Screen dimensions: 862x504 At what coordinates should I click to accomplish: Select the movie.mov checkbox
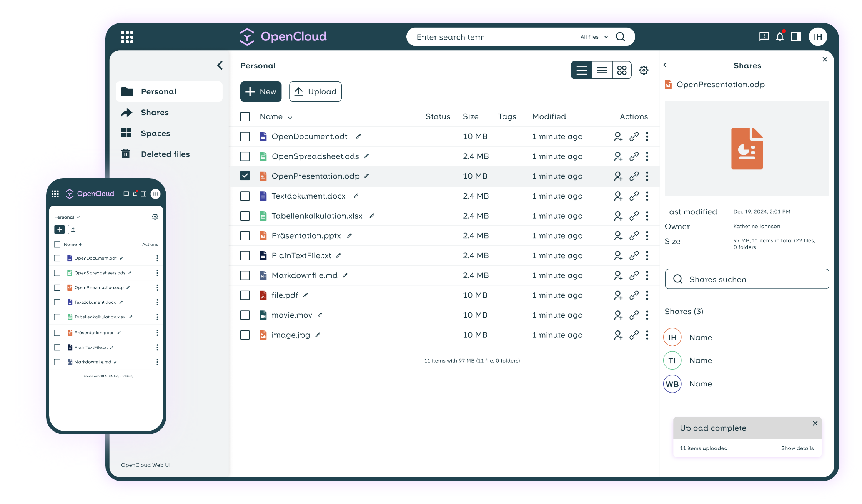pos(245,315)
